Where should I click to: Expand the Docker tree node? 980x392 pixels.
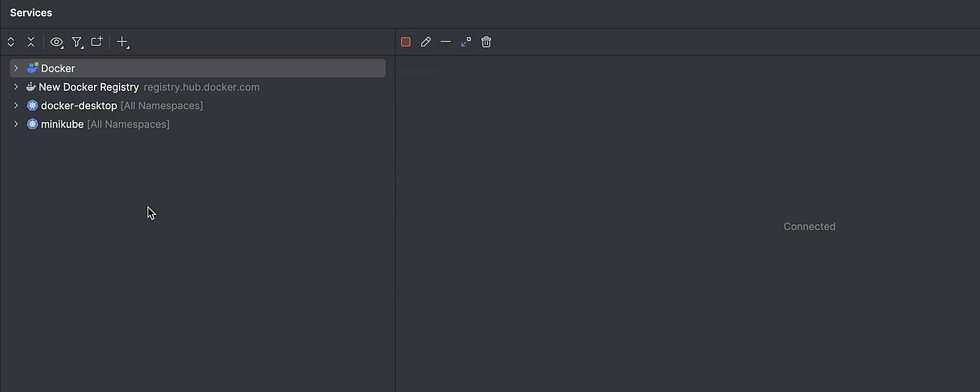point(16,68)
